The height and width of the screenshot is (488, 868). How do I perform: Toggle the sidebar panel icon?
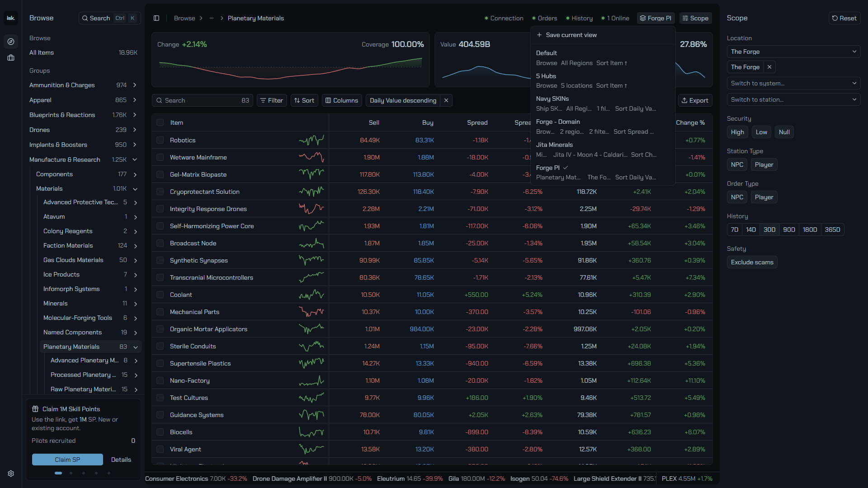(x=156, y=18)
